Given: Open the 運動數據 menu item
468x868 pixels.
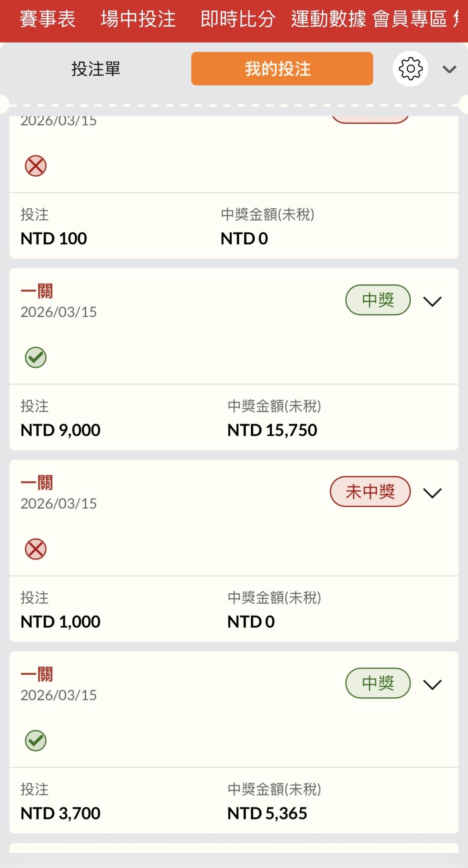Looking at the screenshot, I should click(328, 19).
